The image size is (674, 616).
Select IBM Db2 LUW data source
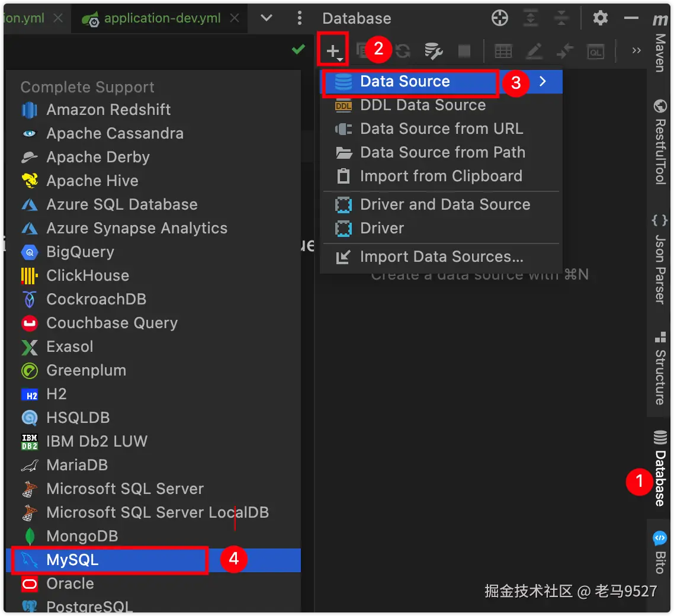153,441
